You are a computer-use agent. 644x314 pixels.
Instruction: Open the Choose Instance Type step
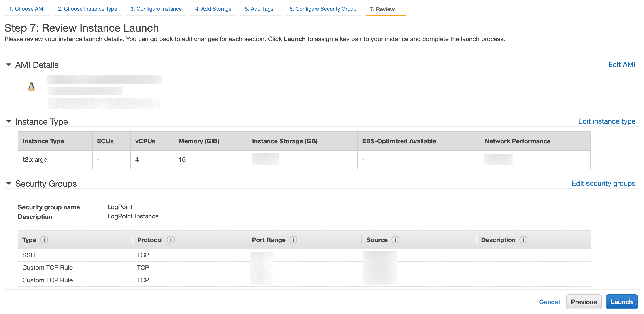click(87, 9)
